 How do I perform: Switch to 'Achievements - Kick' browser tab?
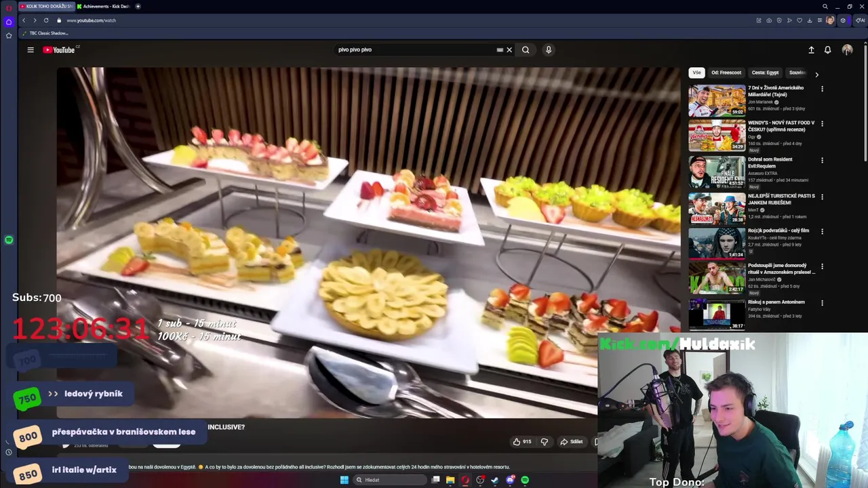coord(104,6)
